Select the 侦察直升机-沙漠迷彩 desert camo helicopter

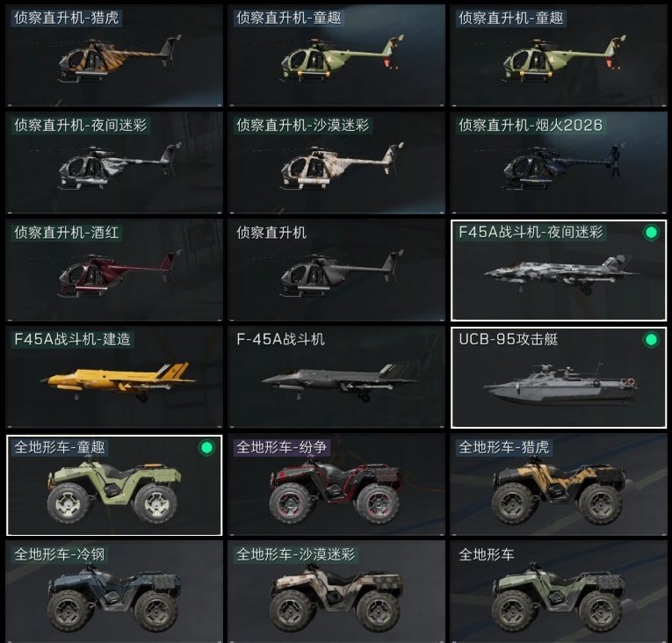pyautogui.click(x=336, y=163)
